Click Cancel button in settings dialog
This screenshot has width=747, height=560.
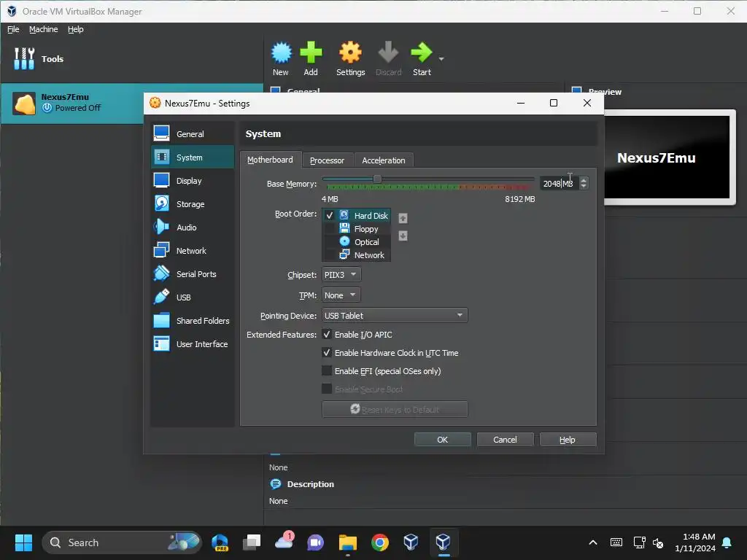(505, 440)
